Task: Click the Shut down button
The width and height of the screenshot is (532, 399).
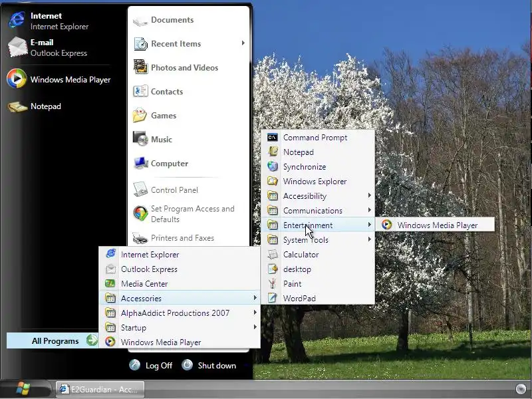Action: click(209, 365)
